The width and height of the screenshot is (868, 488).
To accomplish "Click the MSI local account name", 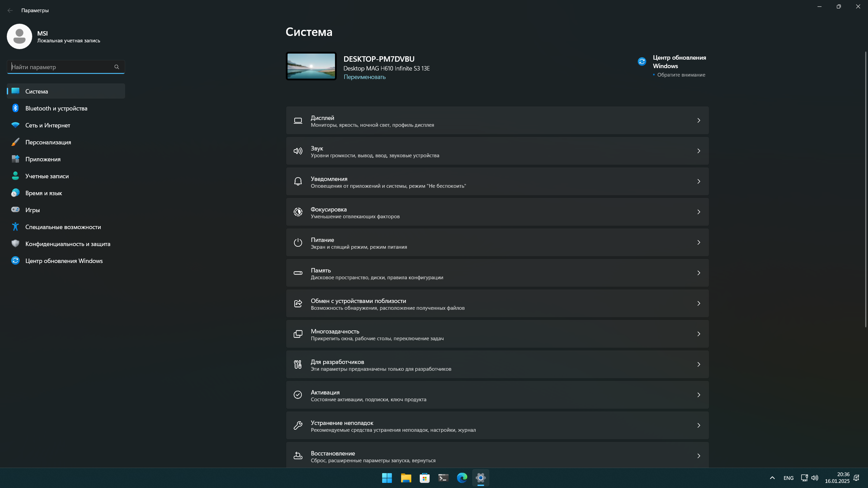I will (x=42, y=33).
